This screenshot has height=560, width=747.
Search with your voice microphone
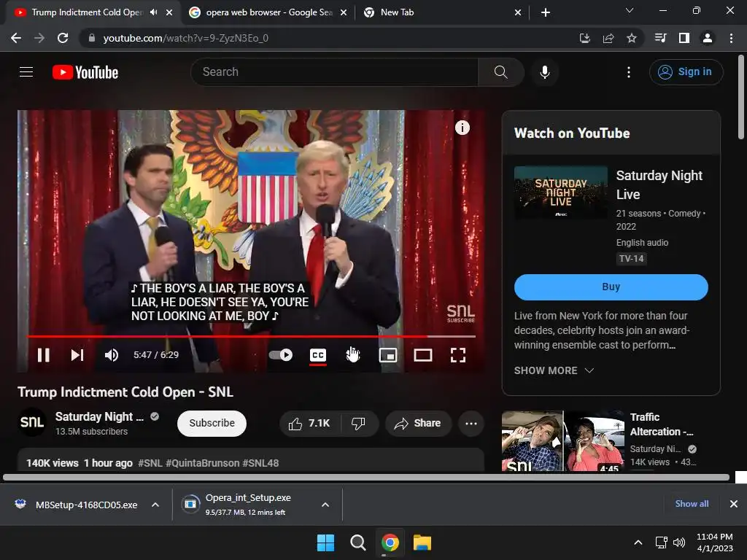tap(544, 72)
